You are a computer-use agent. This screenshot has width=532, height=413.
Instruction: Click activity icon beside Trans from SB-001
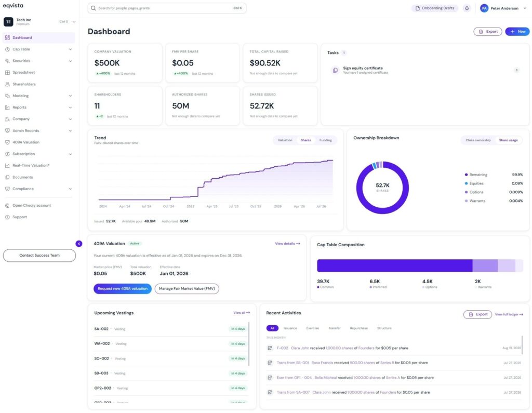[x=270, y=363]
